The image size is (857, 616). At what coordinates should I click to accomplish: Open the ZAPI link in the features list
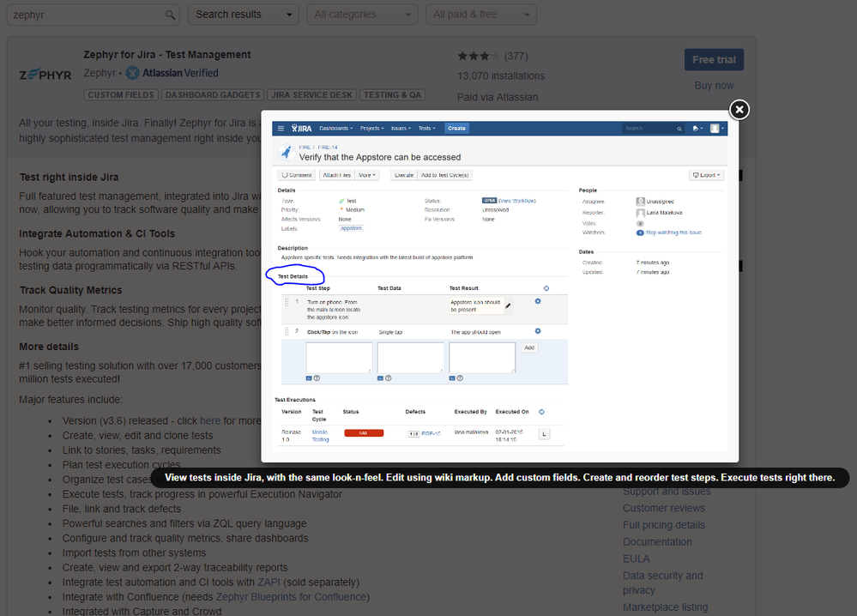[269, 583]
